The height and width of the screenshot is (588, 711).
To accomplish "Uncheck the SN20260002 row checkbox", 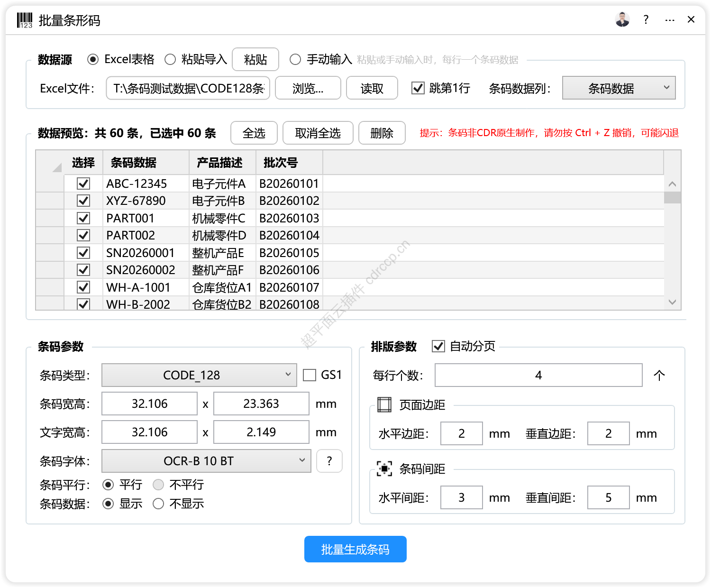I will 83,270.
